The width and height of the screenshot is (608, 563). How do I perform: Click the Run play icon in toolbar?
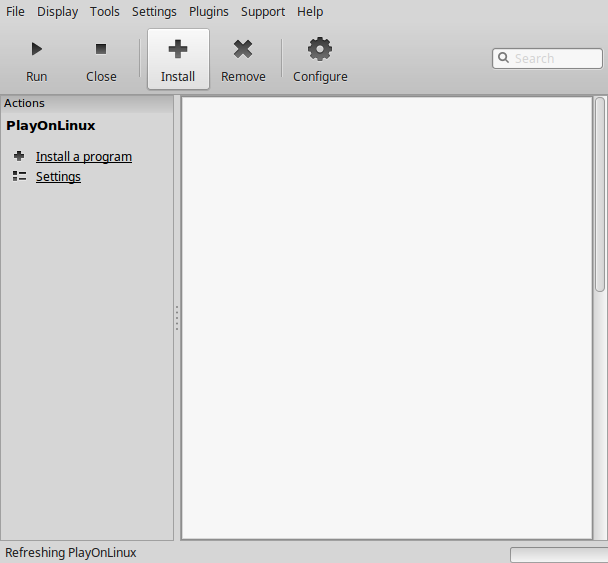(x=37, y=49)
